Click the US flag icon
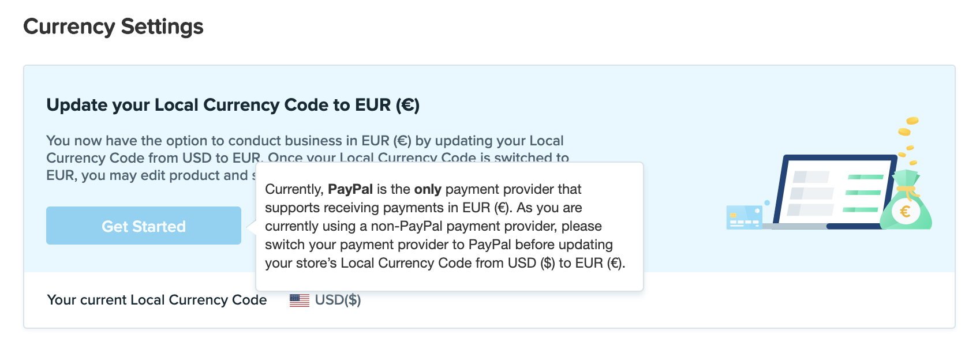980x353 pixels. [x=300, y=300]
